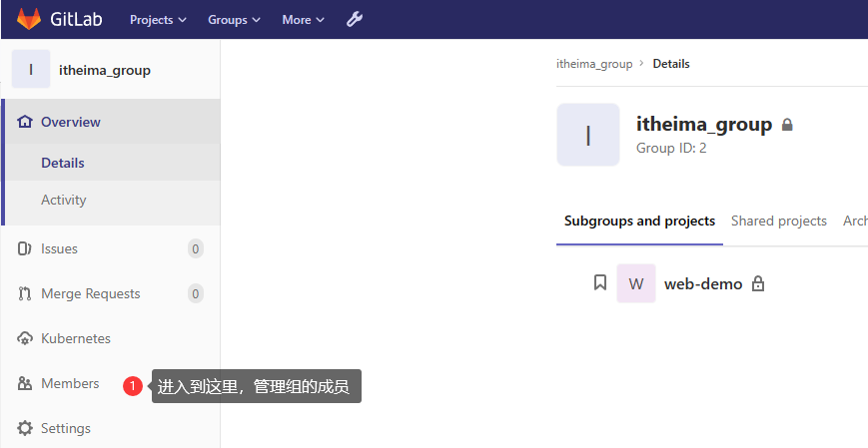Click the GitLab wordmark text
The width and height of the screenshot is (868, 448).
76,19
